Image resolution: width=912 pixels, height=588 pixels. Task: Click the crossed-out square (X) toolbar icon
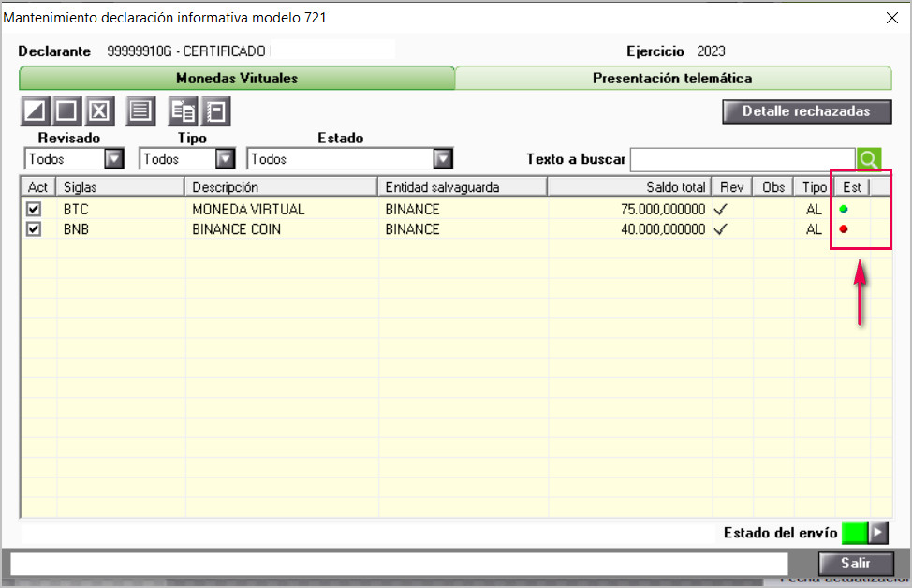(99, 111)
